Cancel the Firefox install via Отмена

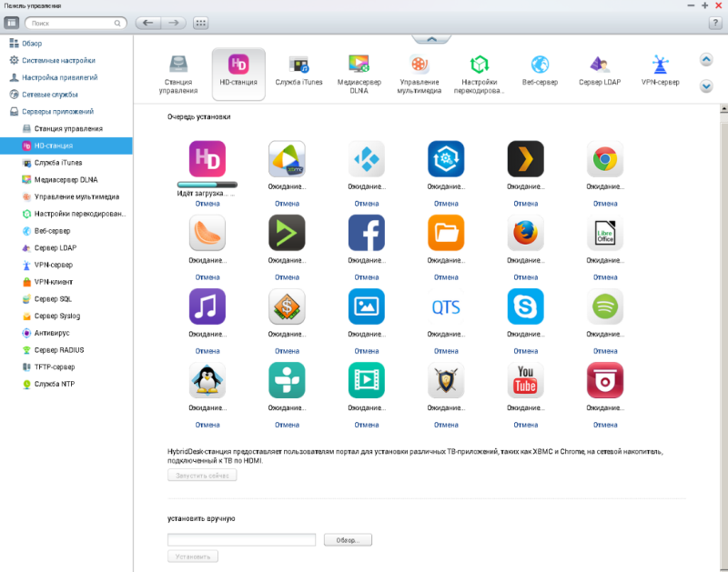(526, 277)
